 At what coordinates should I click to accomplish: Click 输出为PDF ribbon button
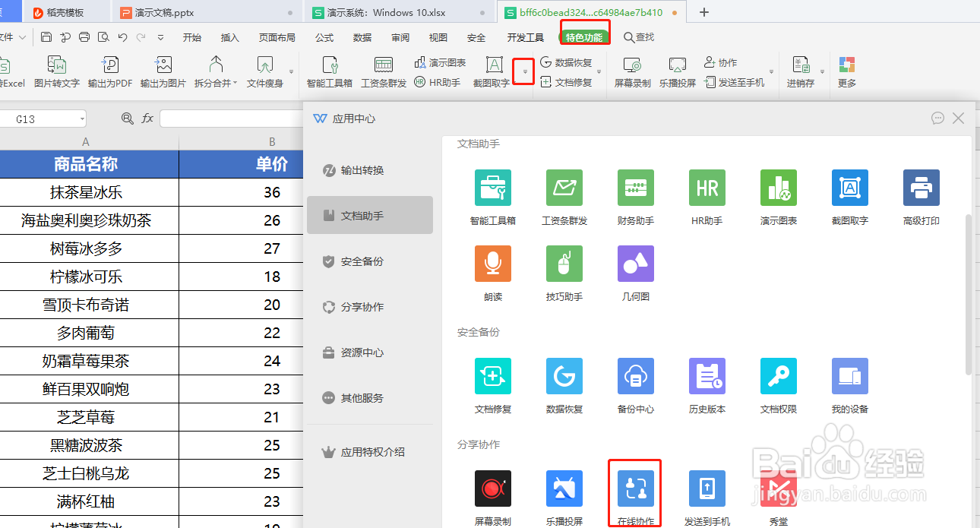click(x=110, y=72)
